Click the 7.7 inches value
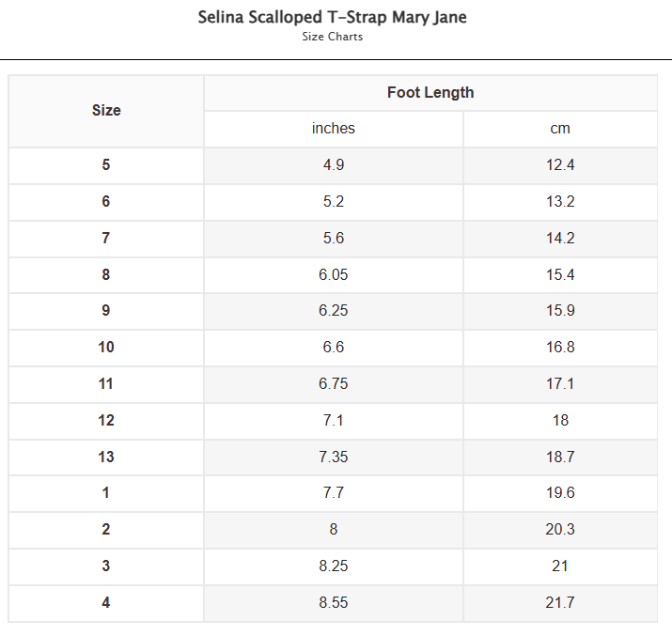672x636 pixels. click(334, 494)
